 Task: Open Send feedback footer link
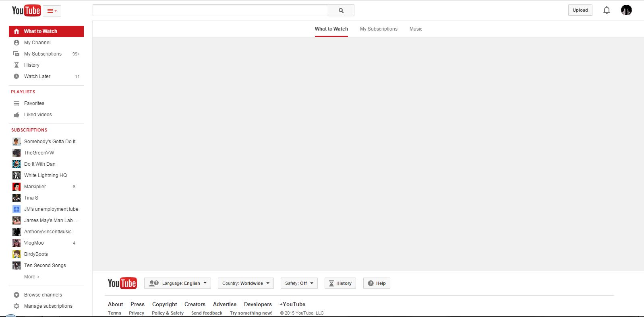click(x=207, y=313)
